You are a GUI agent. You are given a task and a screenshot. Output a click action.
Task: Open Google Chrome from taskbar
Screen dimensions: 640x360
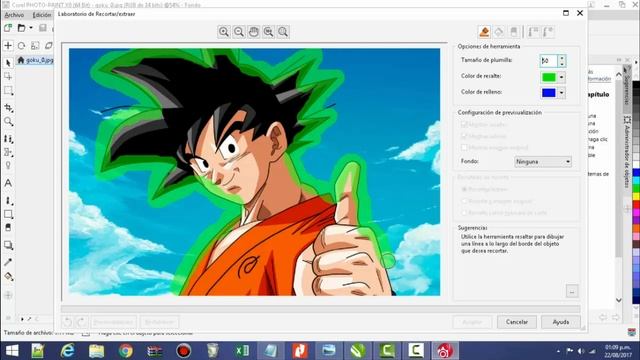tap(126, 351)
